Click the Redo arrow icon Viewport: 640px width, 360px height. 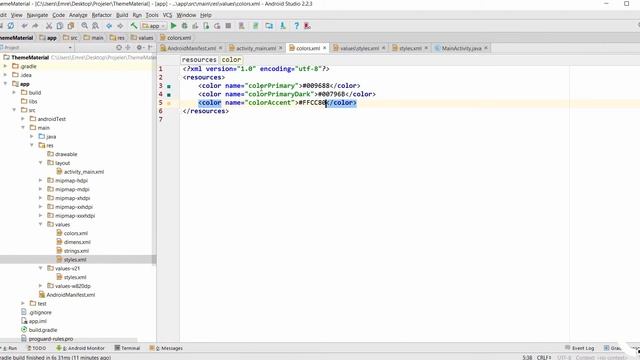tap(36, 26)
